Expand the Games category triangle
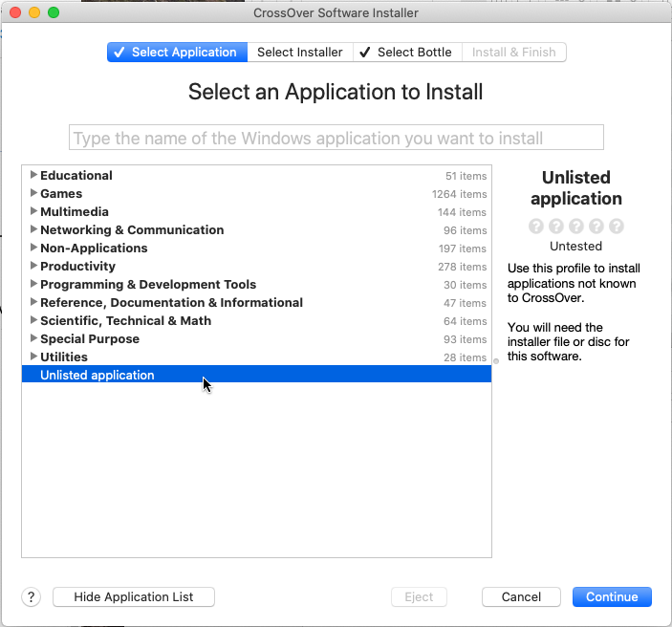The image size is (672, 627). [x=33, y=193]
